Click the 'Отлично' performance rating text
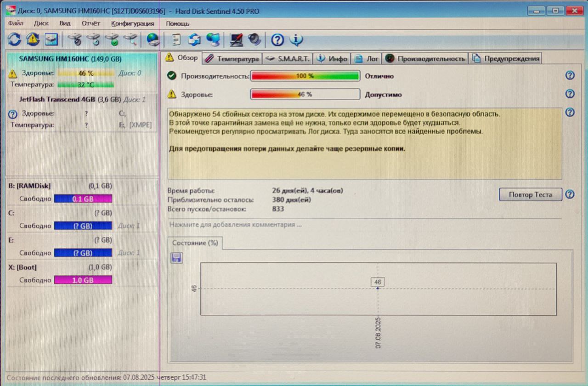The height and width of the screenshot is (386, 588). pyautogui.click(x=379, y=76)
